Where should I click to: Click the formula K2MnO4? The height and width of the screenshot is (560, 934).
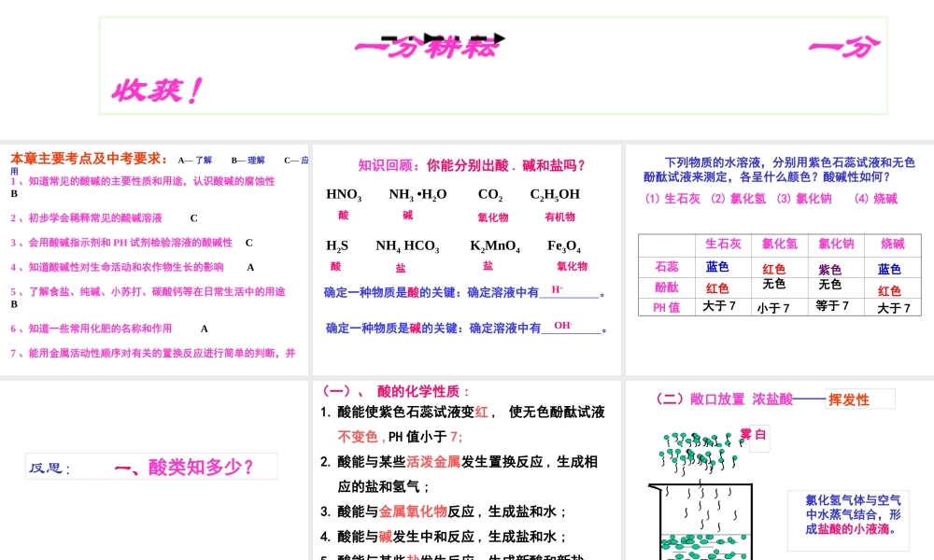495,245
